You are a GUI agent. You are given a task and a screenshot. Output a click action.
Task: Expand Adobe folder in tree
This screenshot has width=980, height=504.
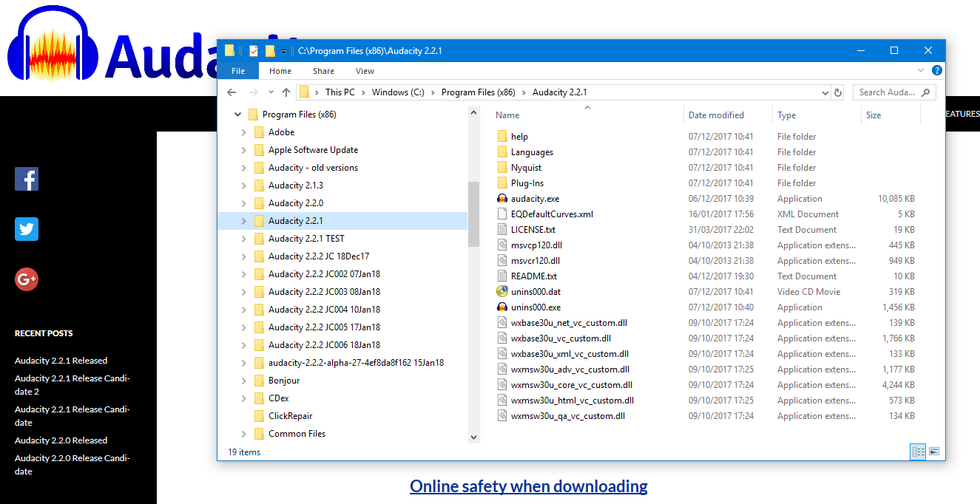click(244, 132)
